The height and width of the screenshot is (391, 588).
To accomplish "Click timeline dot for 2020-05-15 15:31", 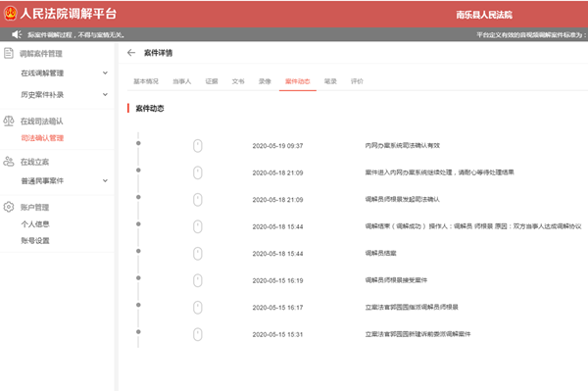I will click(x=138, y=332).
